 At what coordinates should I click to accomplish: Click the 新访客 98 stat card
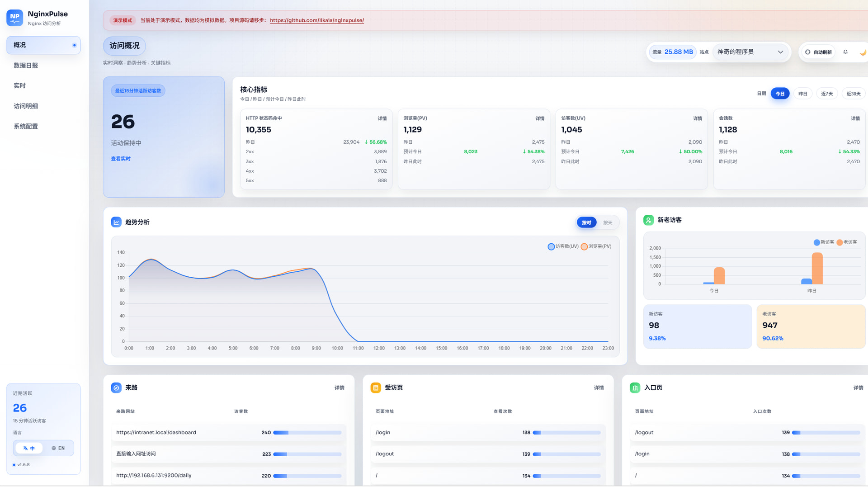[x=698, y=326]
